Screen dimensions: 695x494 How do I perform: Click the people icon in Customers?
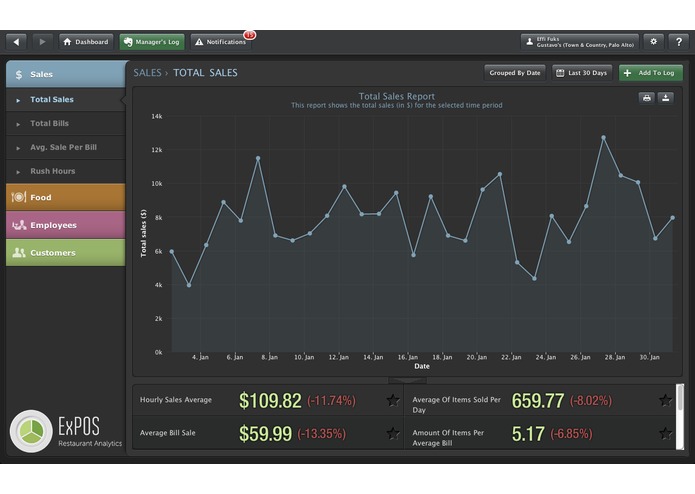point(19,253)
